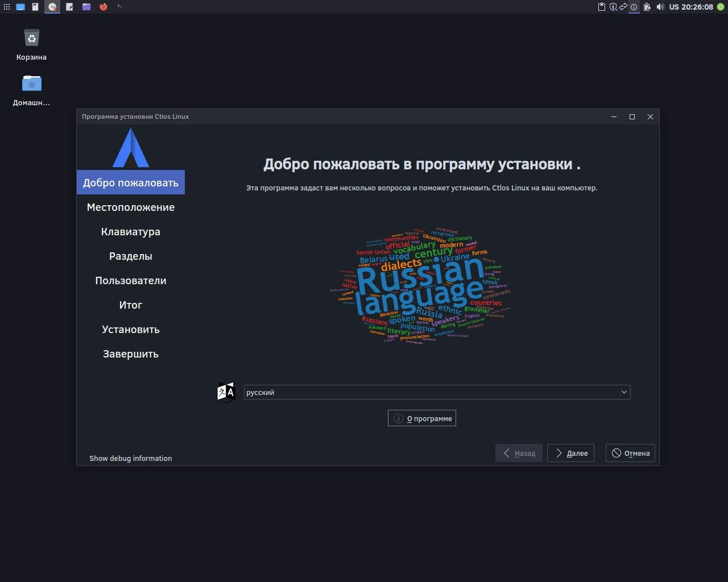Click the language dropdown arrow
The width and height of the screenshot is (728, 582).
[x=624, y=392]
